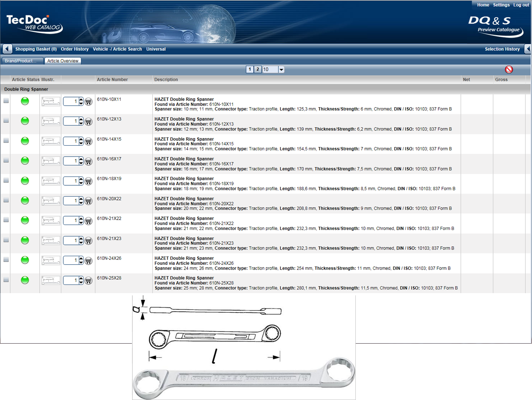Click the back arrow beside Shopping Basket
The width and height of the screenshot is (532, 400).
pyautogui.click(x=7, y=49)
